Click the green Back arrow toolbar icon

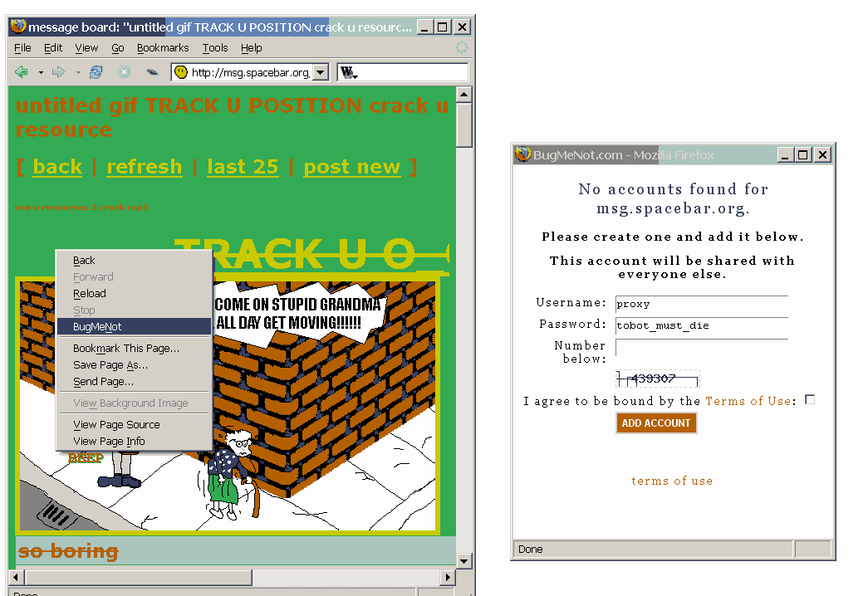tap(22, 72)
